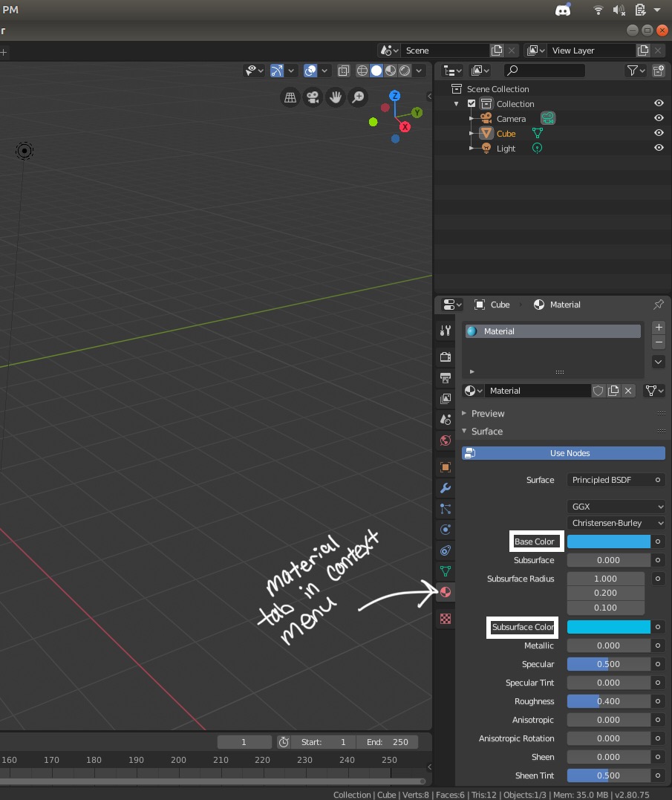This screenshot has width=672, height=800.
Task: Switch to orthographic grid view icon
Action: pyautogui.click(x=290, y=97)
